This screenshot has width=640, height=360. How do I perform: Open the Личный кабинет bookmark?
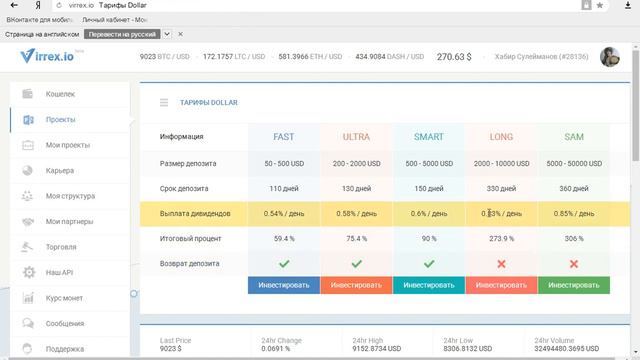tap(114, 20)
